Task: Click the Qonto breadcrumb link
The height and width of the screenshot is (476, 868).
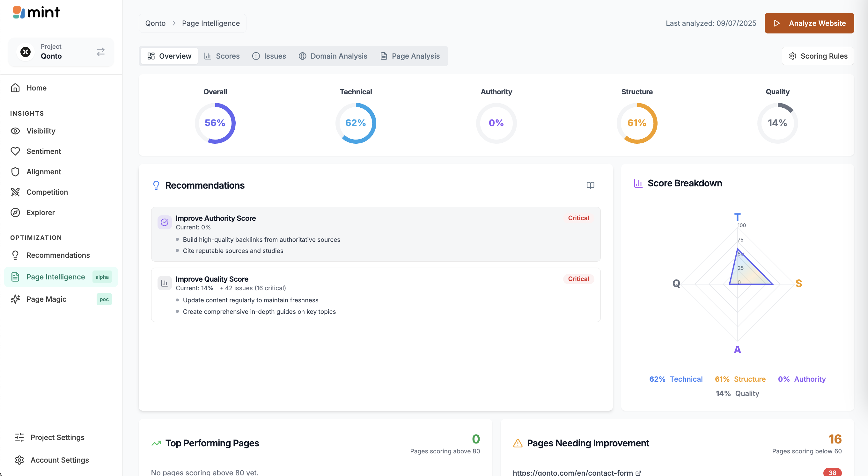Action: 155,23
